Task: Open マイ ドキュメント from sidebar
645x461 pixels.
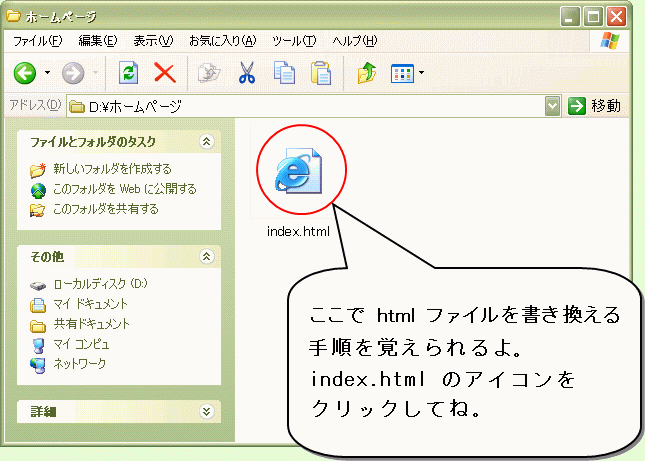Action: pyautogui.click(x=90, y=304)
